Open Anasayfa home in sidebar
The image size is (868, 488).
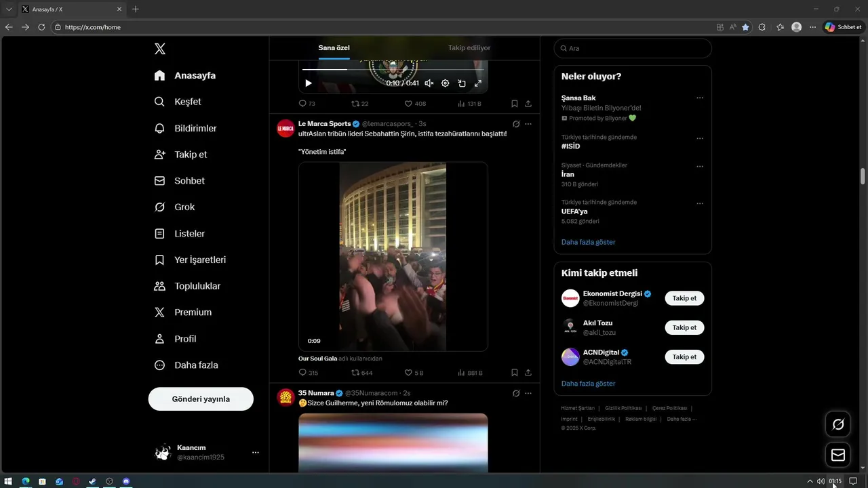(x=185, y=75)
